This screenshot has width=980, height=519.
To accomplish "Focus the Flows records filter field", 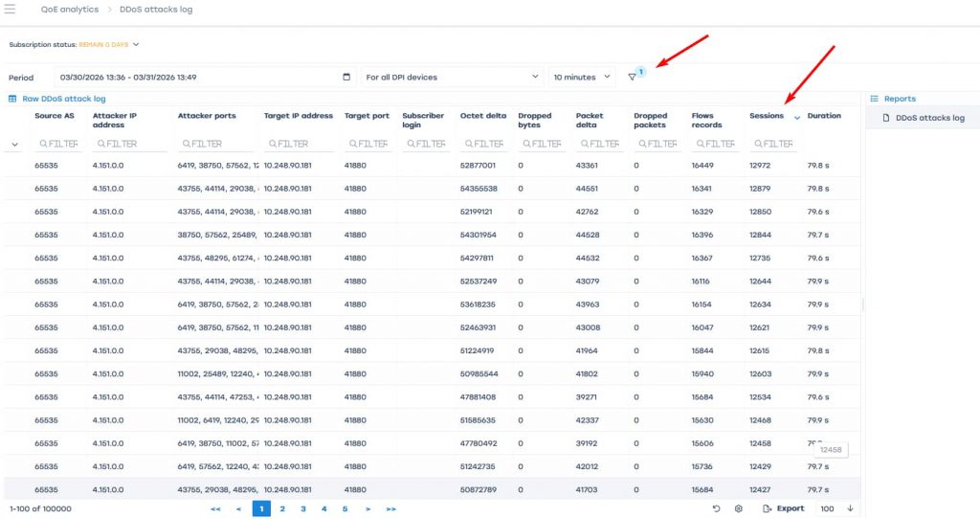I will click(x=716, y=144).
